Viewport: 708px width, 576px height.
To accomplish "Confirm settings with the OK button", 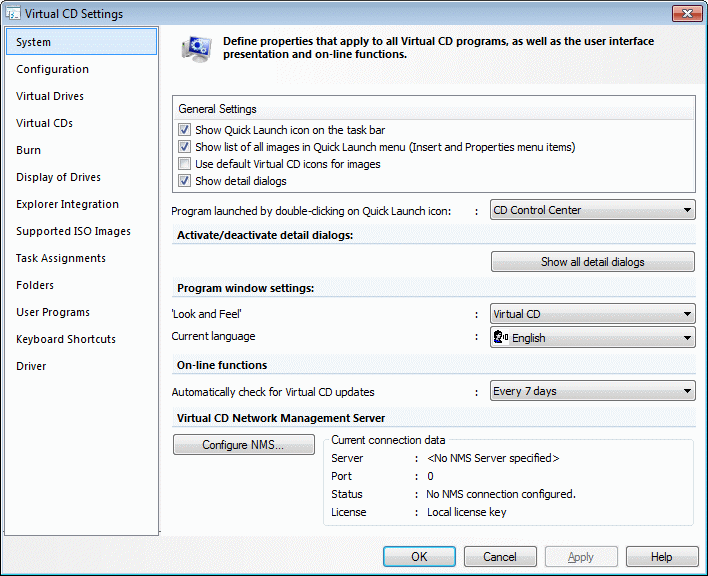I will [x=419, y=557].
